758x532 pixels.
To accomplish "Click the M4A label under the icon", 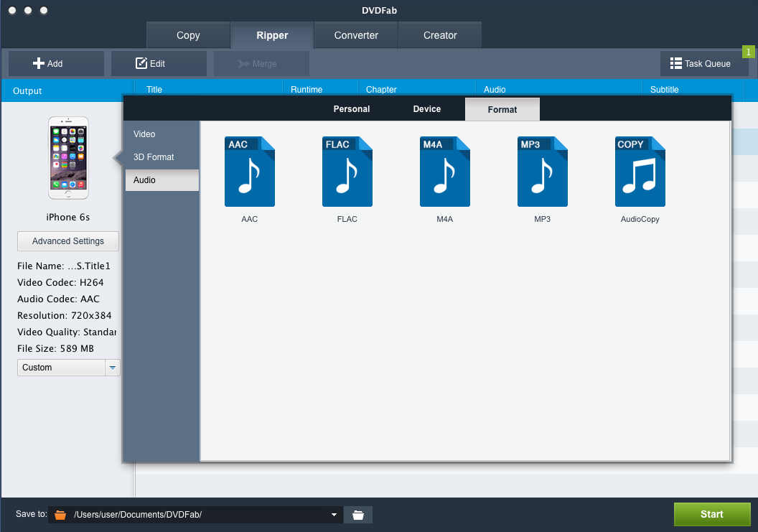I will [x=445, y=219].
